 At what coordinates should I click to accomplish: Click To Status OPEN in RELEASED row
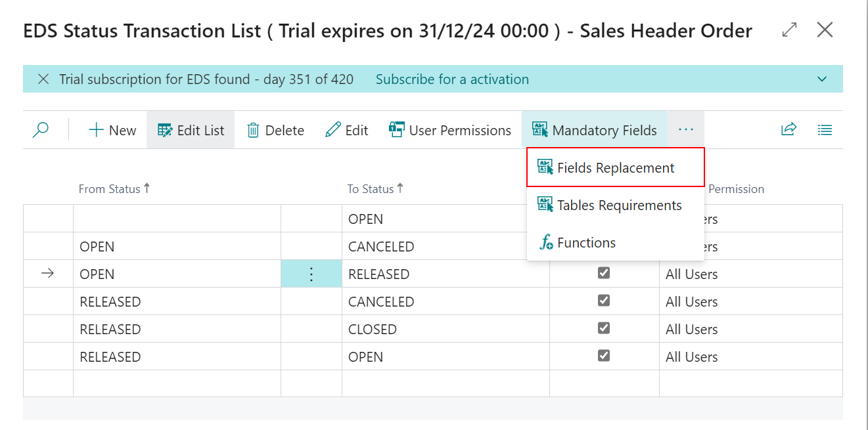445,356
